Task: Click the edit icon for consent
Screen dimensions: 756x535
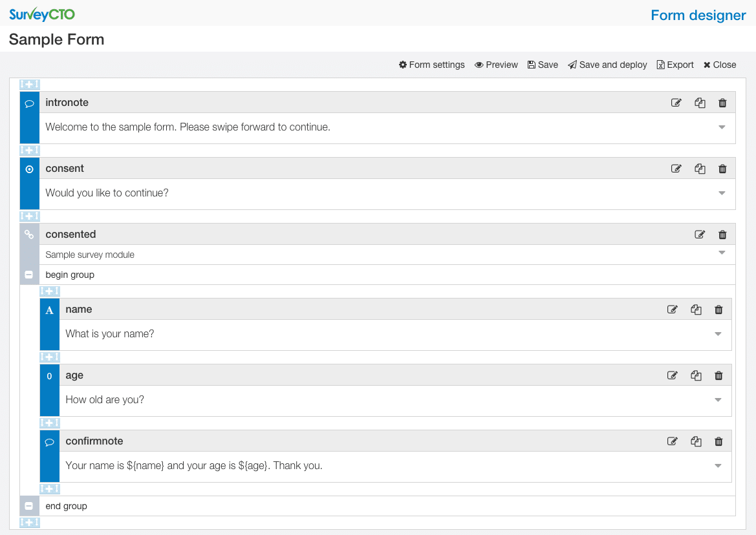Action: 676,169
